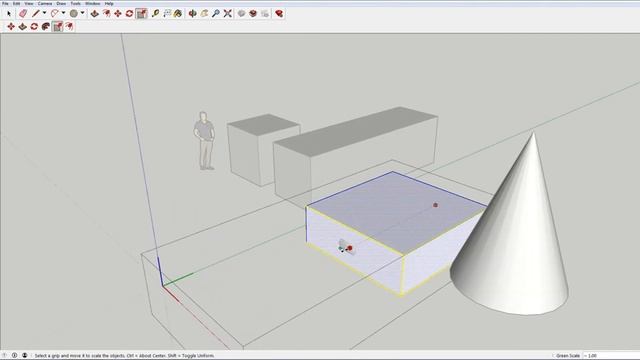Choose the Eraser tool
This screenshot has width=640, height=360.
pyautogui.click(x=23, y=13)
